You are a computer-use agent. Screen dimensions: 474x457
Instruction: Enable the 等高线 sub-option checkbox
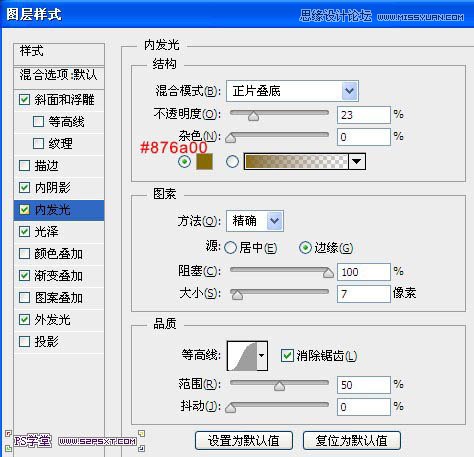[38, 121]
